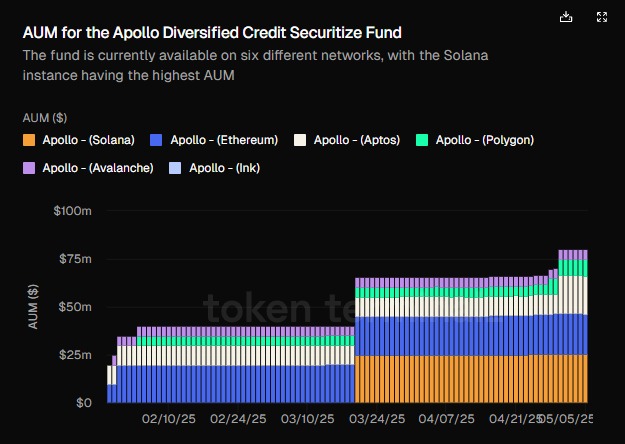Viewport: 625px width, 444px height.
Task: Click the green Polygon legend swatch
Action: pyautogui.click(x=422, y=140)
